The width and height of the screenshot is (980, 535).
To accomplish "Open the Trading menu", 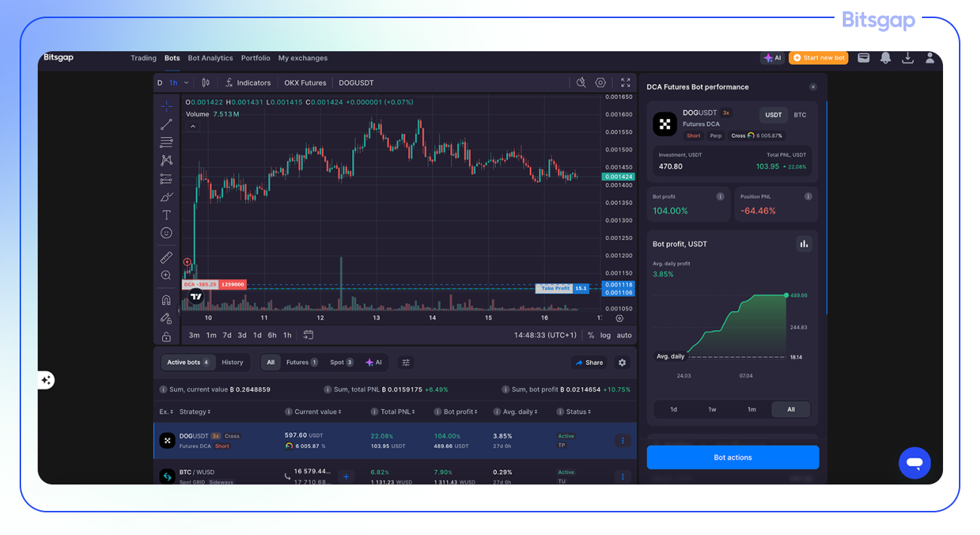I will (x=143, y=58).
